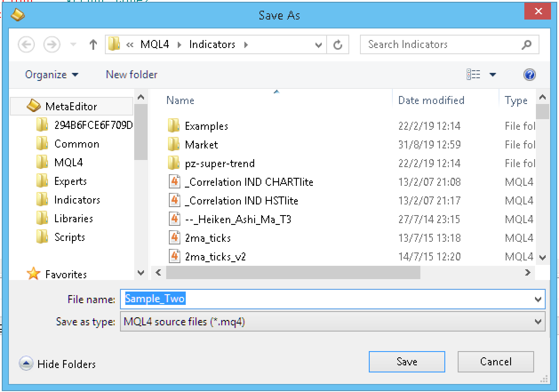Expand the address bar path dropdown
This screenshot has height=392, width=559.
(318, 44)
